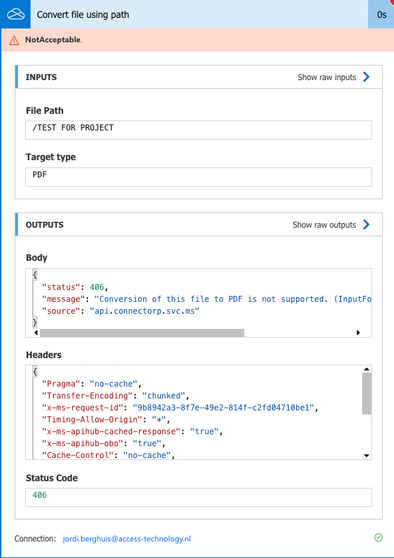Open the jordi.berghuis@access-technology.nl connection link
The image size is (394, 558).
tap(127, 539)
